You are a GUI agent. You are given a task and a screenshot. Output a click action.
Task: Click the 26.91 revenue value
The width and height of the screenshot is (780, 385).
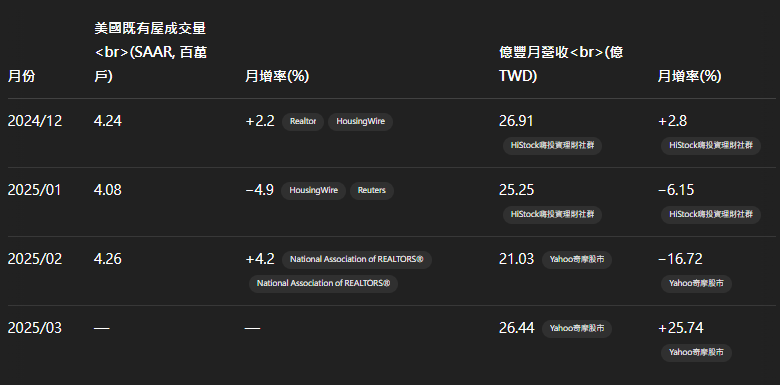(516, 121)
